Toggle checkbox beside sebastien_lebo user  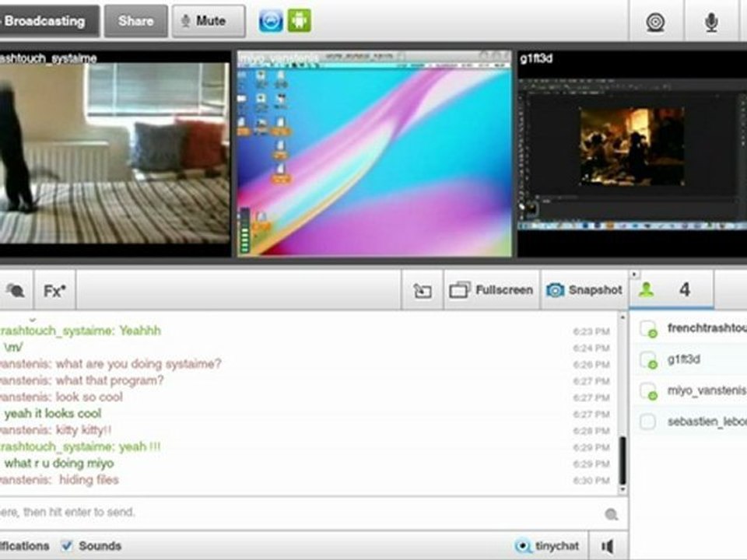pyautogui.click(x=648, y=422)
